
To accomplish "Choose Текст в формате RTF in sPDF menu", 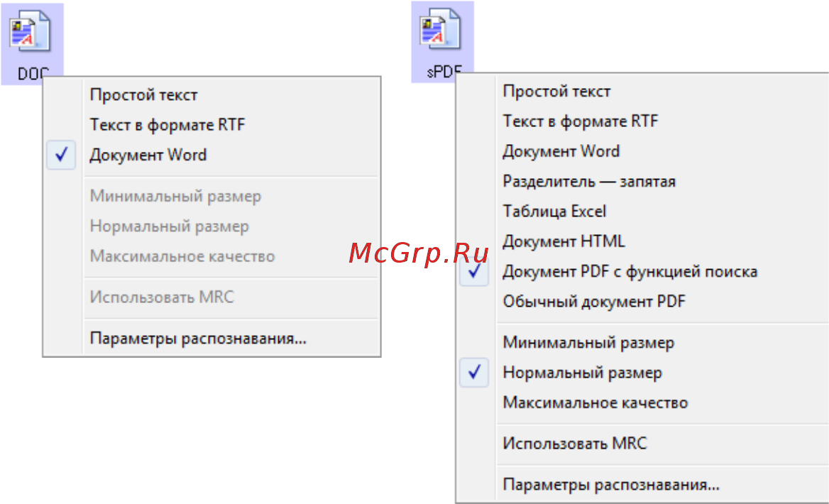I will coord(642,121).
